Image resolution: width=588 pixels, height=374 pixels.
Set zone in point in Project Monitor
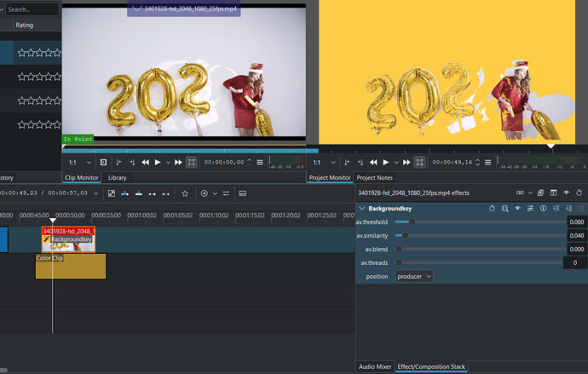(347, 162)
